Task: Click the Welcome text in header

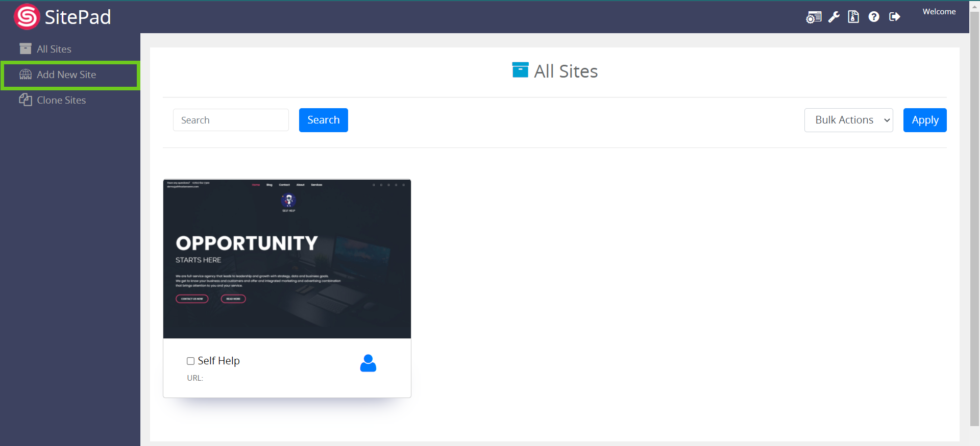Action: [x=939, y=12]
